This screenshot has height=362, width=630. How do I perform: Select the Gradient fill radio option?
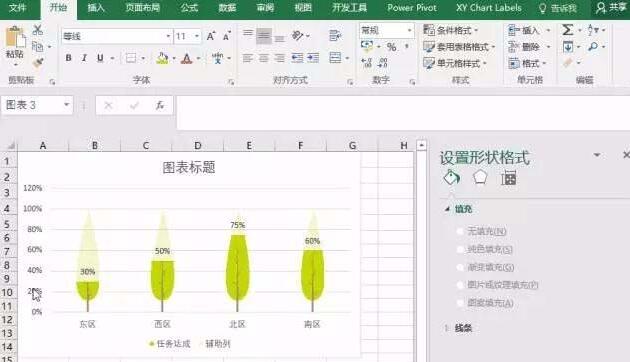tap(460, 267)
